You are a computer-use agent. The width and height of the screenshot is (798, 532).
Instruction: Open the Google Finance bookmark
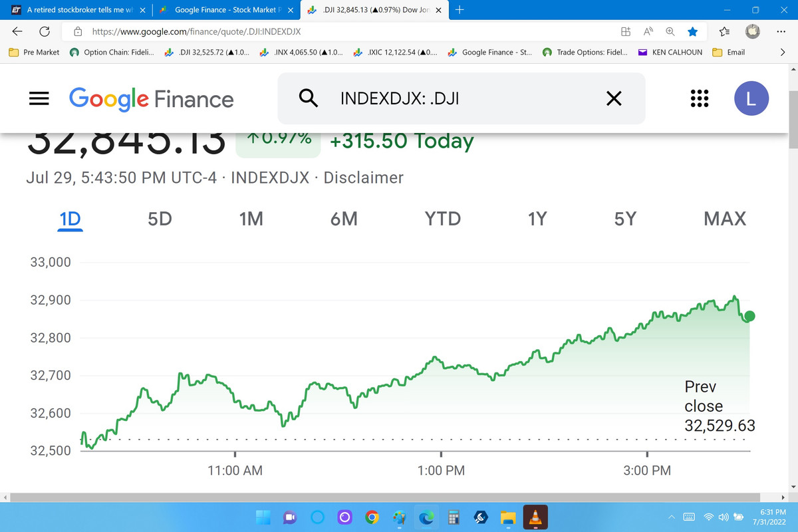(490, 52)
